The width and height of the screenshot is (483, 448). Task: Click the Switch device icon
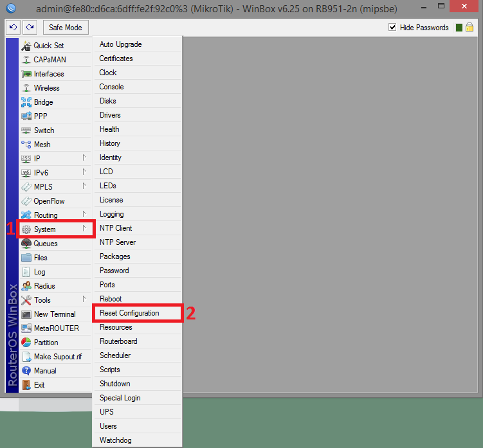pyautogui.click(x=26, y=130)
